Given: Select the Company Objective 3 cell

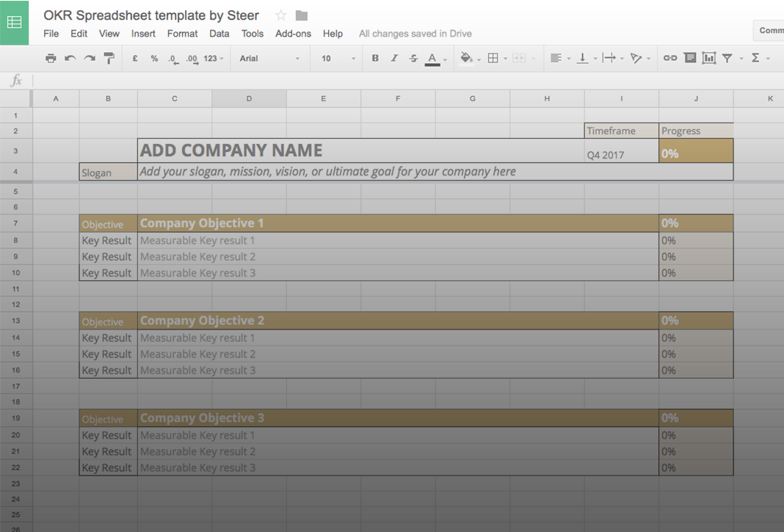Looking at the screenshot, I should tap(398, 418).
